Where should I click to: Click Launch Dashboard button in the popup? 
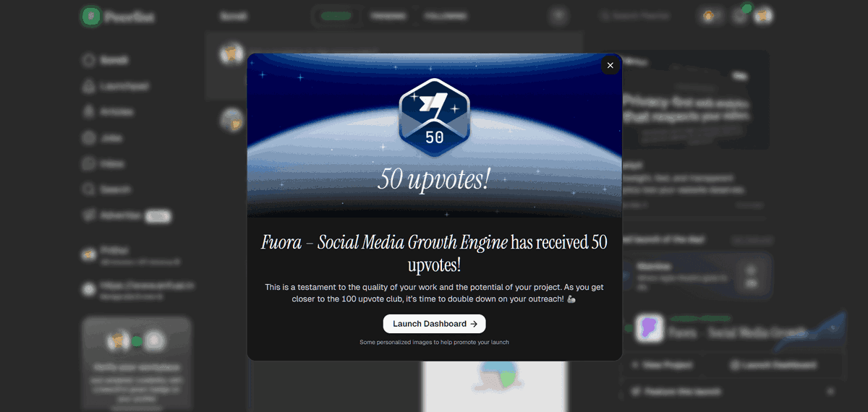tap(434, 324)
